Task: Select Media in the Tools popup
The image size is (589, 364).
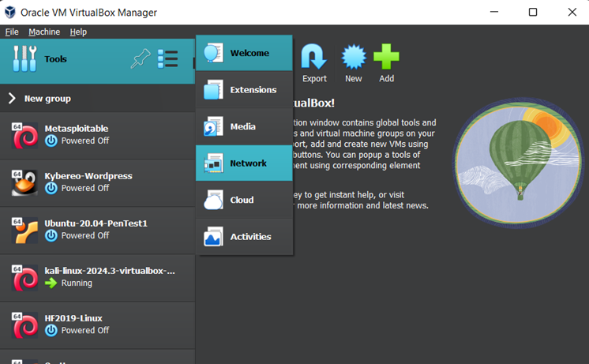Action: click(x=244, y=126)
